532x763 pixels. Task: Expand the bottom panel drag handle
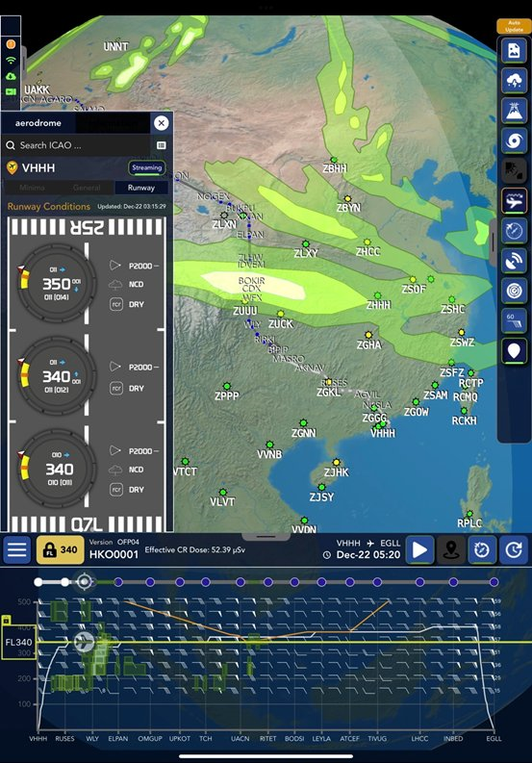click(266, 536)
